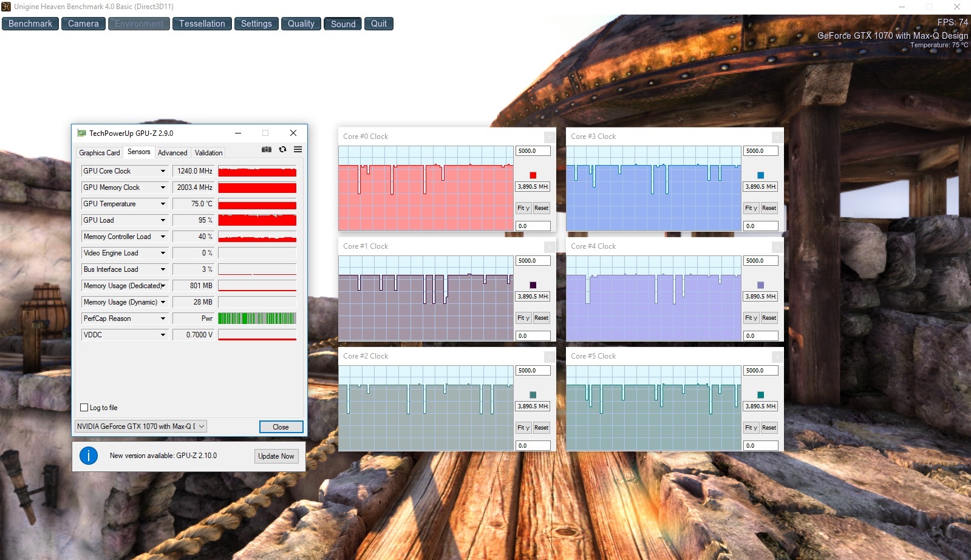This screenshot has height=560, width=971.
Task: Open the GPU-Z hamburger menu
Action: [298, 149]
